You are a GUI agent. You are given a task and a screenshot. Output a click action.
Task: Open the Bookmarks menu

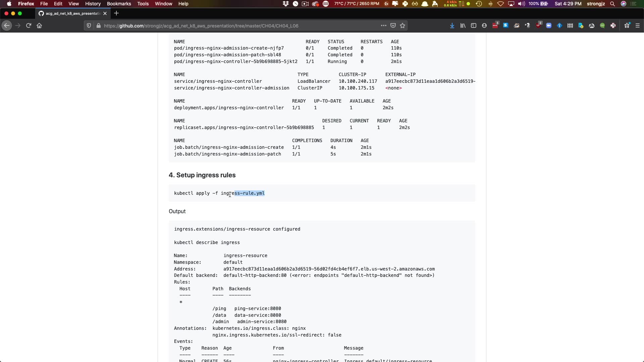pos(119,4)
